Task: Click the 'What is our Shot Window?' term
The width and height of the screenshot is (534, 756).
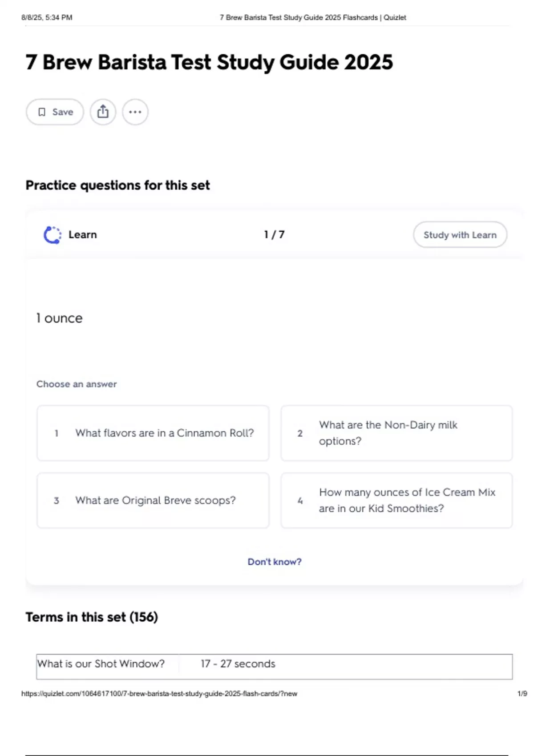Action: pyautogui.click(x=101, y=664)
